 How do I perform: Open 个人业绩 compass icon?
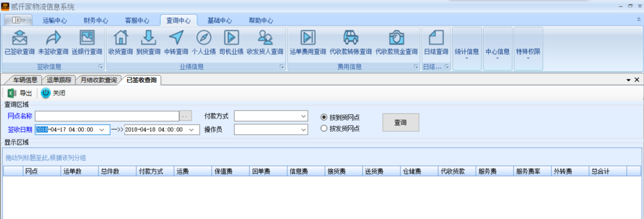click(204, 38)
